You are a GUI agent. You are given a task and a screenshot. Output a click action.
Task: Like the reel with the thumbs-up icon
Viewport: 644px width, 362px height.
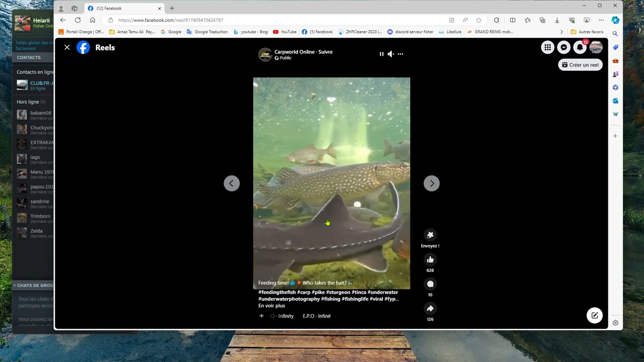[x=430, y=259]
